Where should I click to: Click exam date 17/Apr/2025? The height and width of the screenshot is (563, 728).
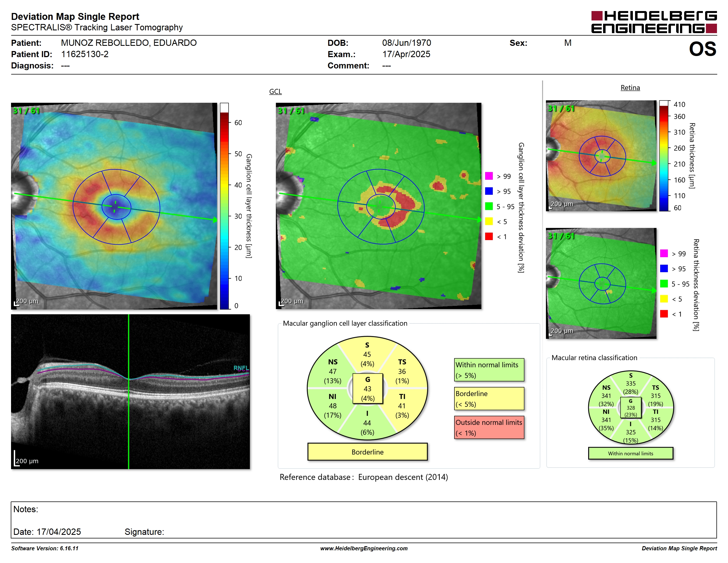(406, 54)
